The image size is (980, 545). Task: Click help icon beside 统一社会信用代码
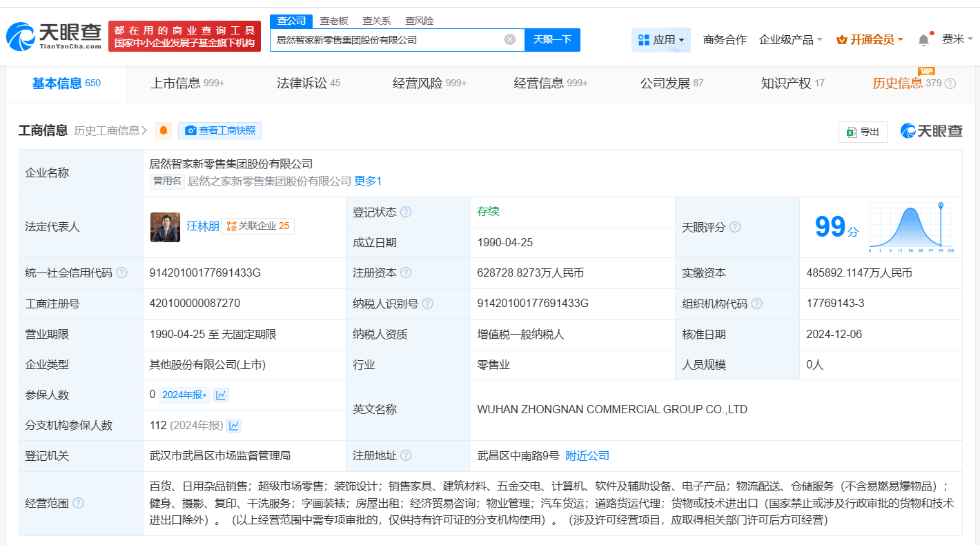click(122, 272)
